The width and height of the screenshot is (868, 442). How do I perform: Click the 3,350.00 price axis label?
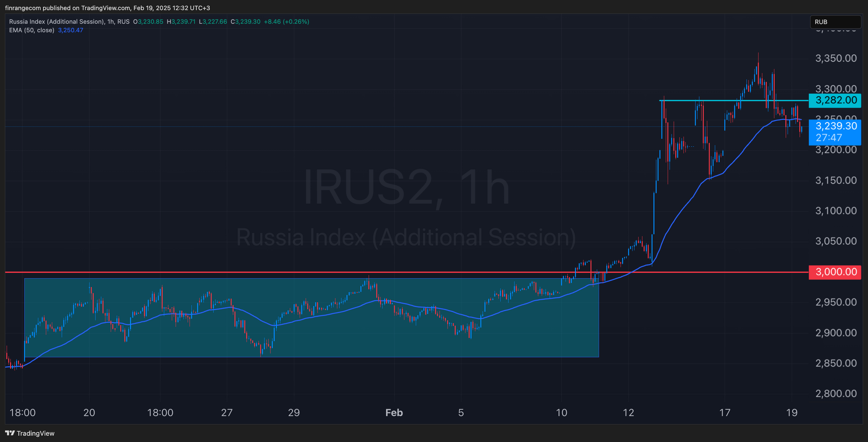click(x=836, y=58)
